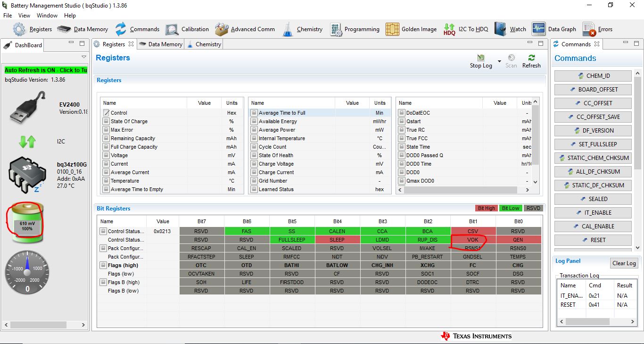Click the bq34z100G chip icon
Image resolution: width=644 pixels, height=344 pixels.
[28, 175]
